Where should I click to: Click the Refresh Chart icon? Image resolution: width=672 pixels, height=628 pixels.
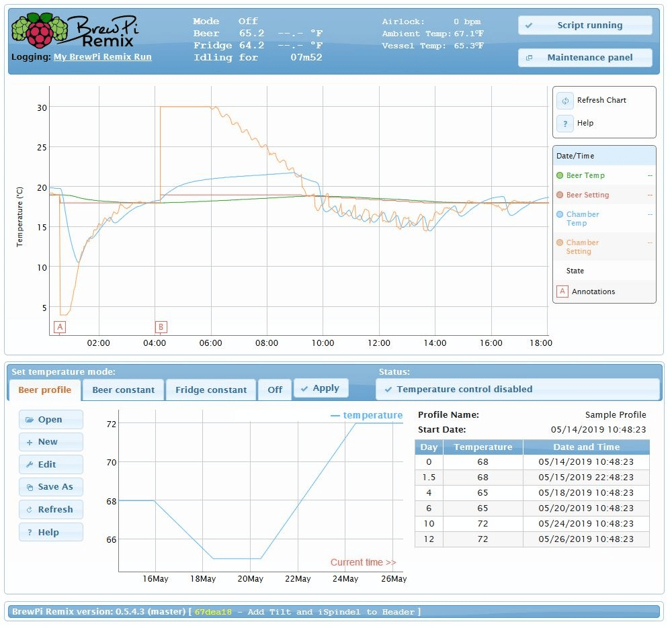pos(565,101)
